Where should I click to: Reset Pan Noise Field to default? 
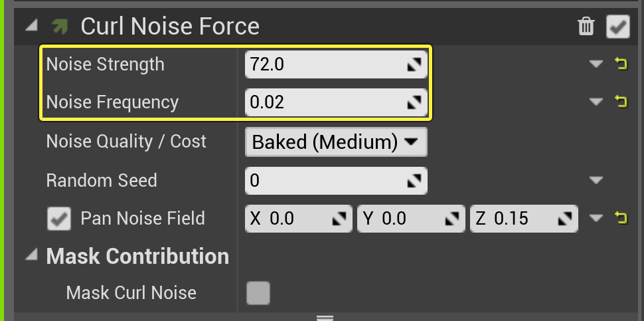tap(621, 218)
